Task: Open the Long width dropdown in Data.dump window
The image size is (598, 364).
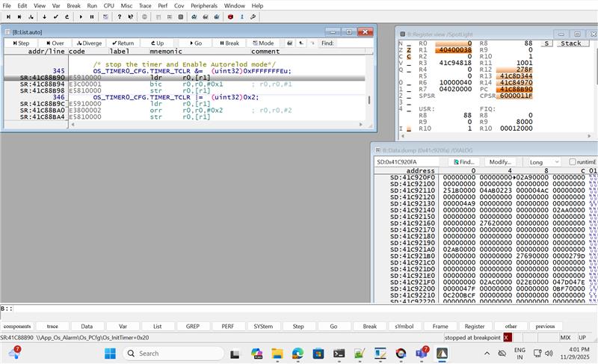Action: pos(544,162)
